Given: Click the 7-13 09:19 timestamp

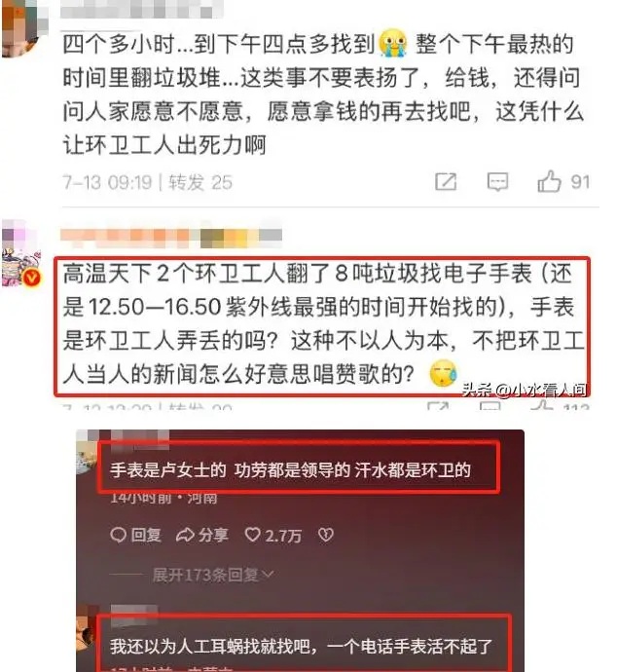Looking at the screenshot, I should [107, 182].
